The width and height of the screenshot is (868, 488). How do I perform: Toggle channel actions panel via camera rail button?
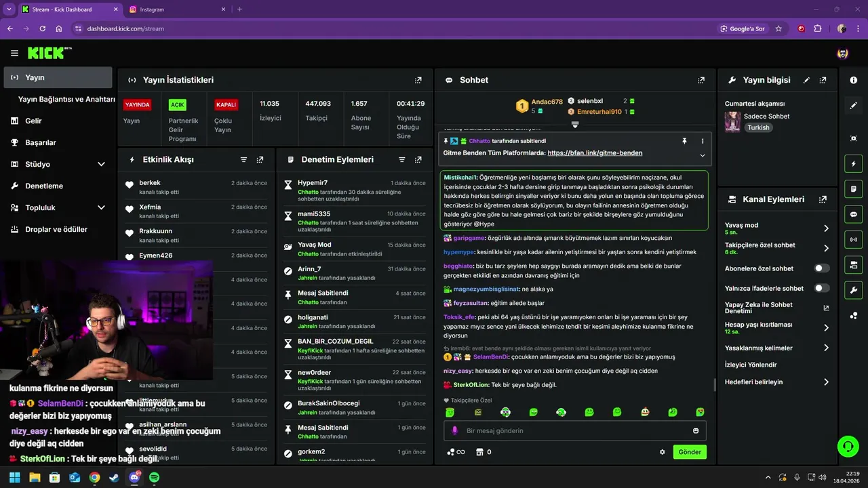pyautogui.click(x=853, y=264)
